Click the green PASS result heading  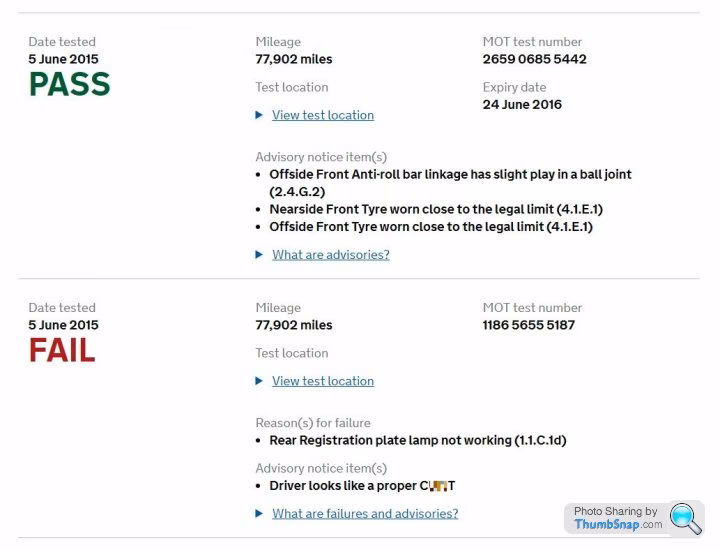click(x=69, y=85)
